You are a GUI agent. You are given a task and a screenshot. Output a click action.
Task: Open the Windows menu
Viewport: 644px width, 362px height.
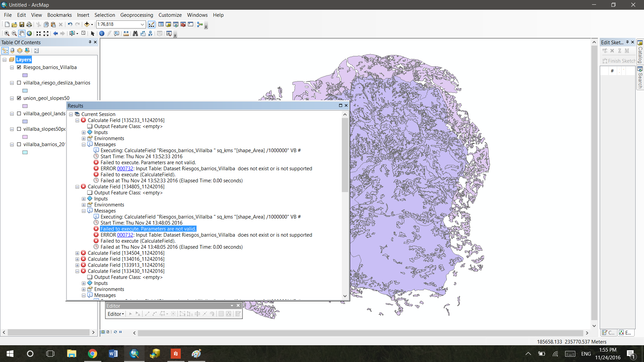tap(197, 15)
